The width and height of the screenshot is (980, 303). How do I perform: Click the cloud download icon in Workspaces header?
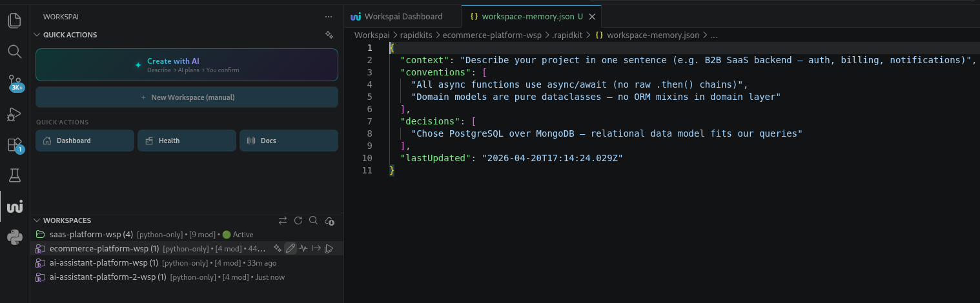[329, 220]
